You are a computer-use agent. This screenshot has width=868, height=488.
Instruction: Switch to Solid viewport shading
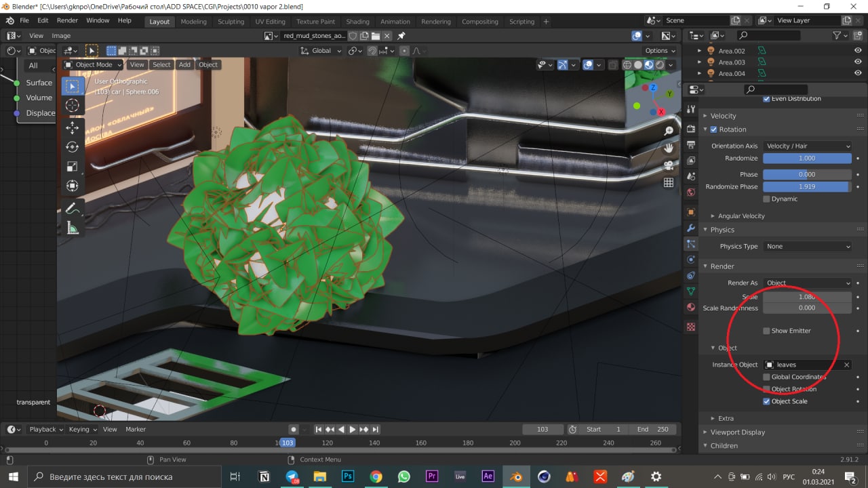tap(638, 65)
